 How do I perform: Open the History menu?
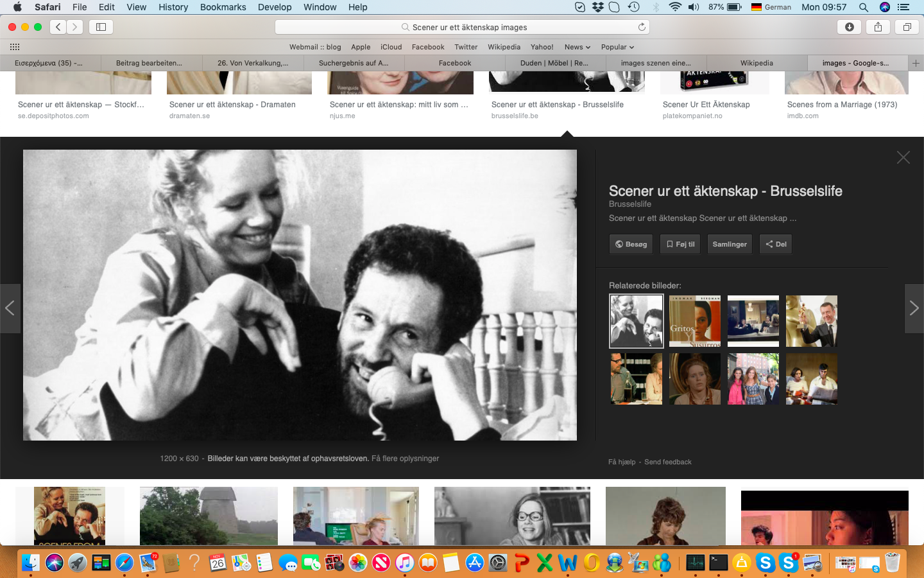tap(173, 7)
